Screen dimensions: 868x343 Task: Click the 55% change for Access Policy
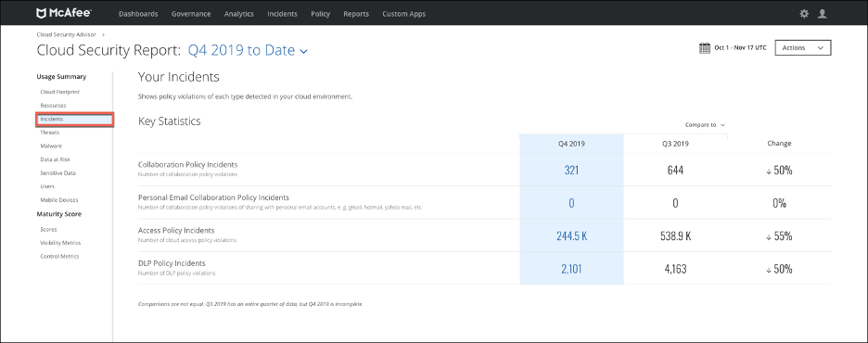779,236
